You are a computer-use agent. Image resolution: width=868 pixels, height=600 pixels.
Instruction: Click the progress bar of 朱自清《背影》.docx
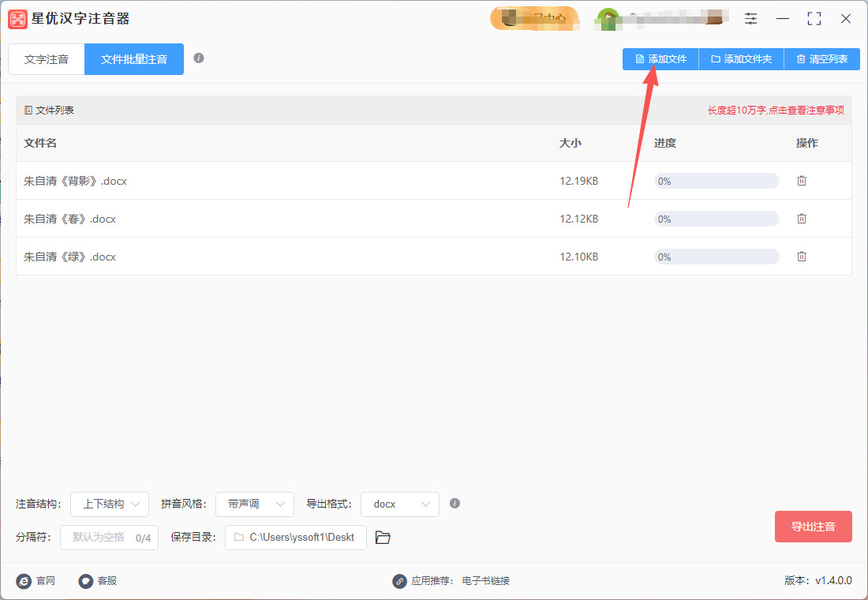[716, 181]
